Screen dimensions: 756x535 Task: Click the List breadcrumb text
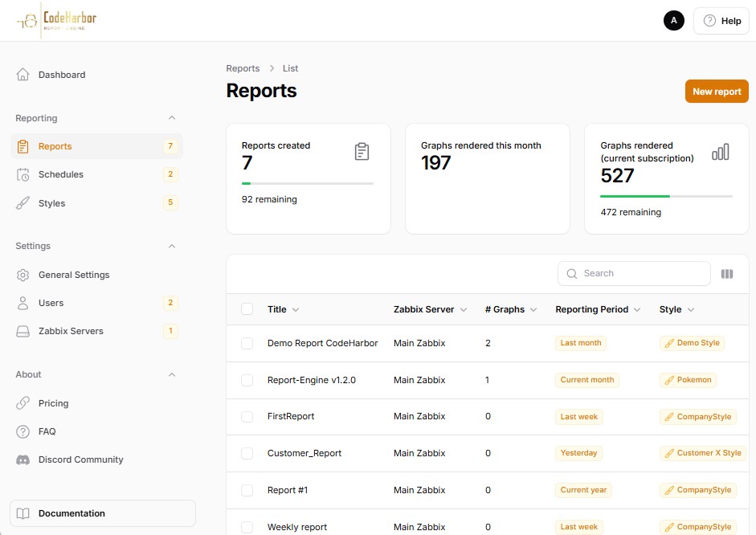click(290, 68)
